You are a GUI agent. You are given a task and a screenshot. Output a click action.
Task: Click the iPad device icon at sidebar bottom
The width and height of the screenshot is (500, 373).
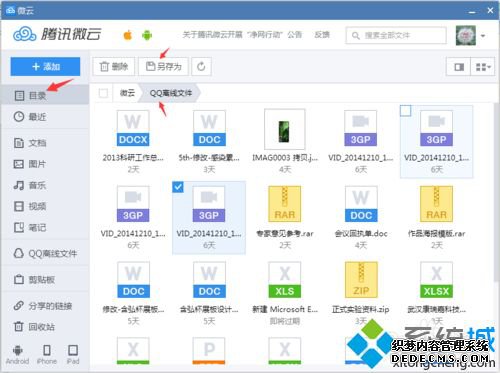click(x=73, y=354)
